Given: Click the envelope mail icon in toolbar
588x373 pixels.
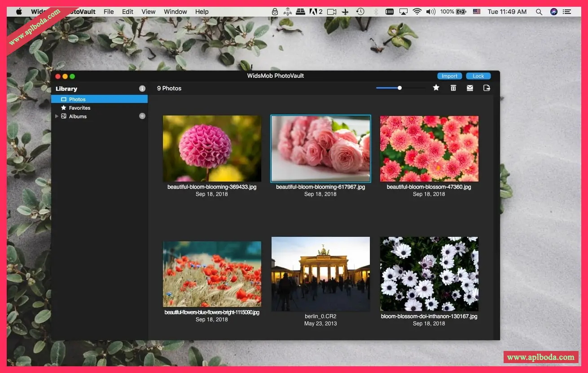Looking at the screenshot, I should pos(470,88).
